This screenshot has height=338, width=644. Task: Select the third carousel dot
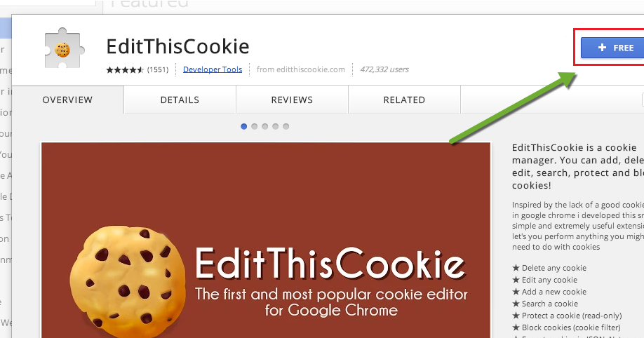coord(265,126)
